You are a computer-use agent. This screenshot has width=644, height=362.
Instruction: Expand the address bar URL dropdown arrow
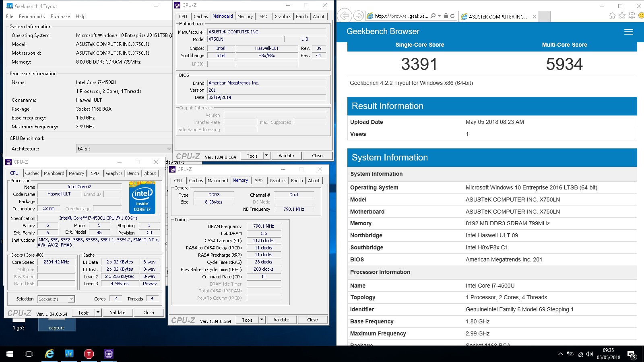tap(440, 16)
